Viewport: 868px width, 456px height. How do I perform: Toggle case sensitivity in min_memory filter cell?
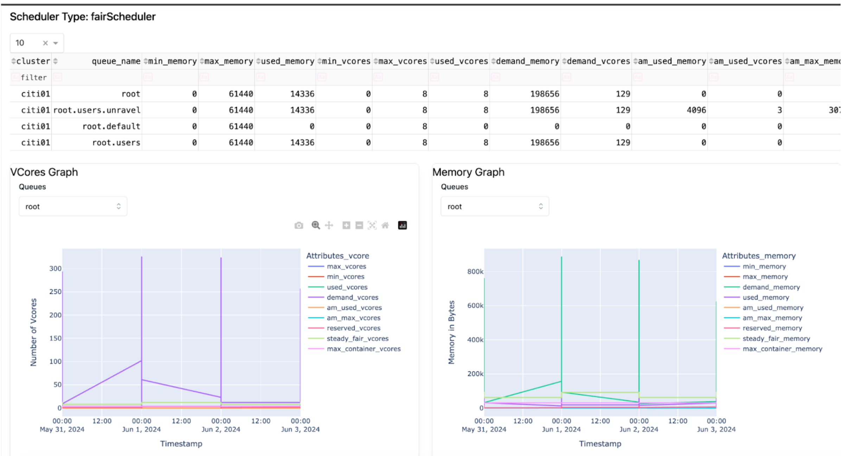148,77
